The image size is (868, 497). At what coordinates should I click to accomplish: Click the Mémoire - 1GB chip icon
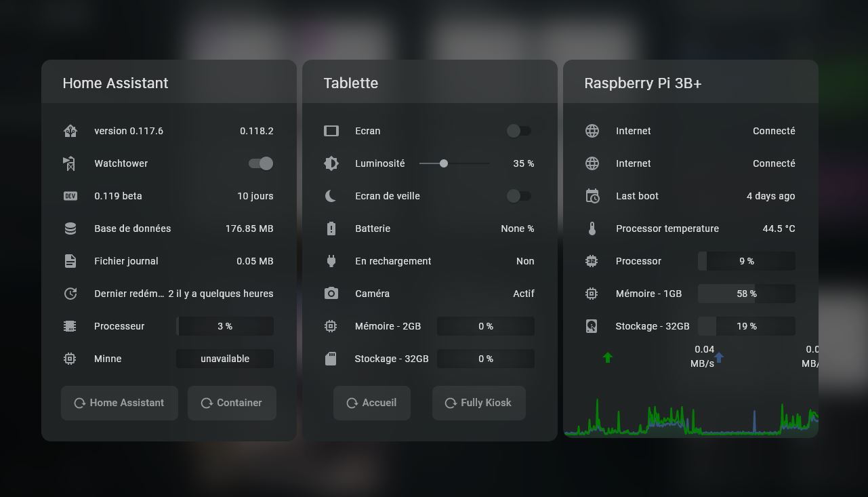pyautogui.click(x=592, y=294)
